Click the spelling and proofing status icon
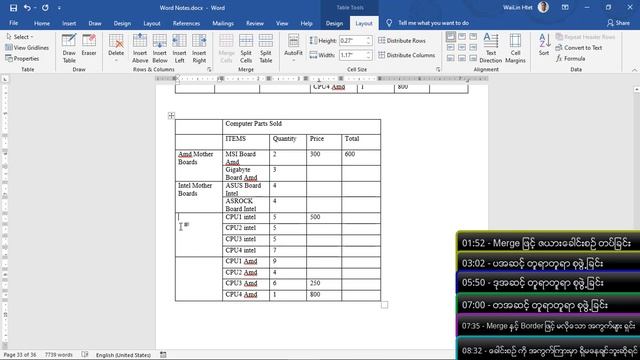Viewport: 640px width, 360px height. tap(84, 355)
